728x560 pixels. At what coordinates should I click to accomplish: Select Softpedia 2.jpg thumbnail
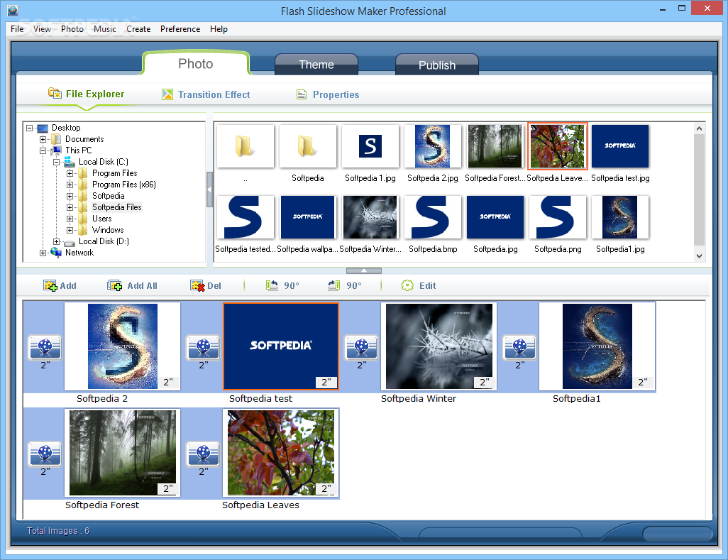(432, 146)
